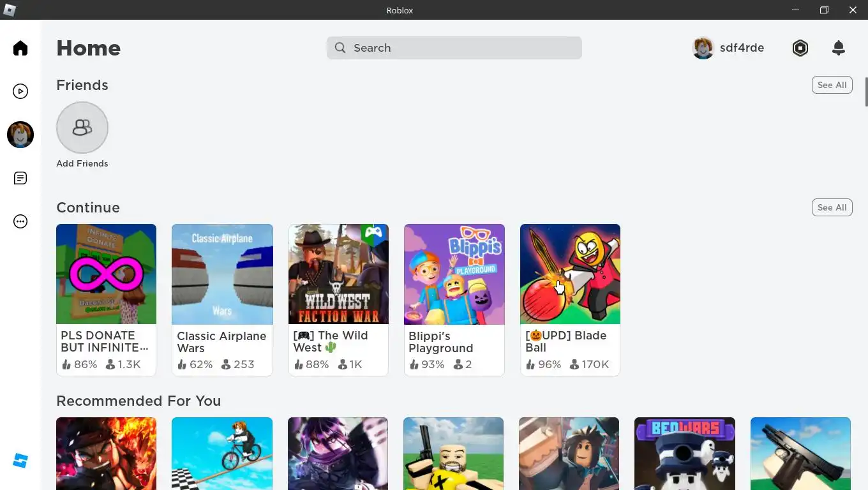This screenshot has width=868, height=490.
Task: Open the recommended handgun game thumbnail
Action: pyautogui.click(x=800, y=454)
